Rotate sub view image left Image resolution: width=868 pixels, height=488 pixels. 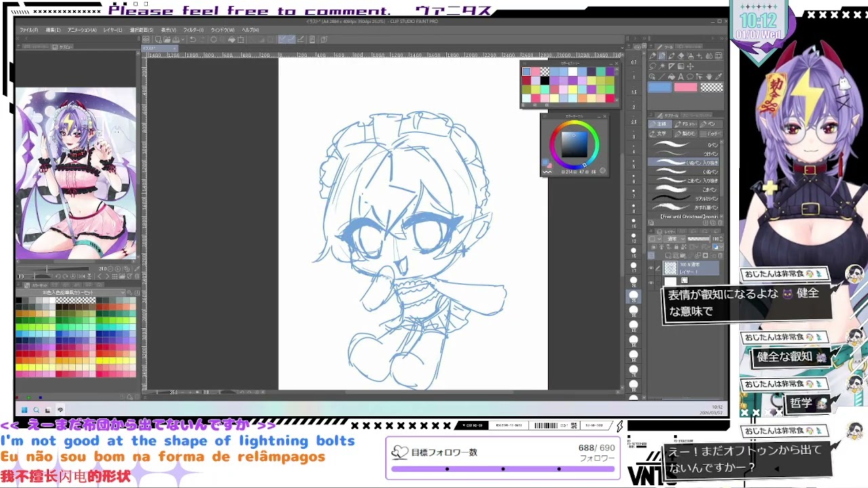[x=58, y=277]
